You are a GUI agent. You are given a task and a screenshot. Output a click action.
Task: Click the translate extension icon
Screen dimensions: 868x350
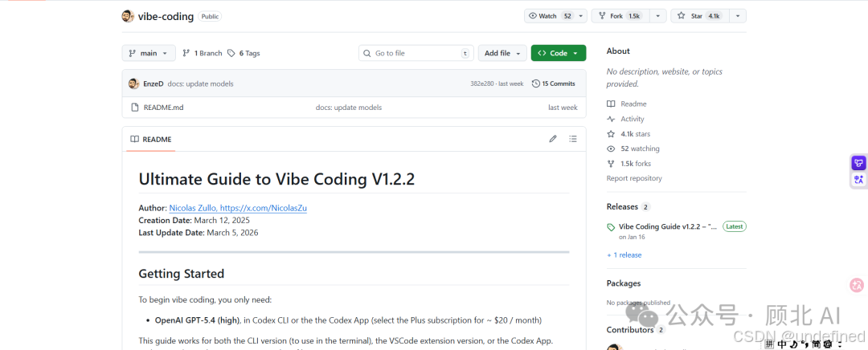pos(858,179)
